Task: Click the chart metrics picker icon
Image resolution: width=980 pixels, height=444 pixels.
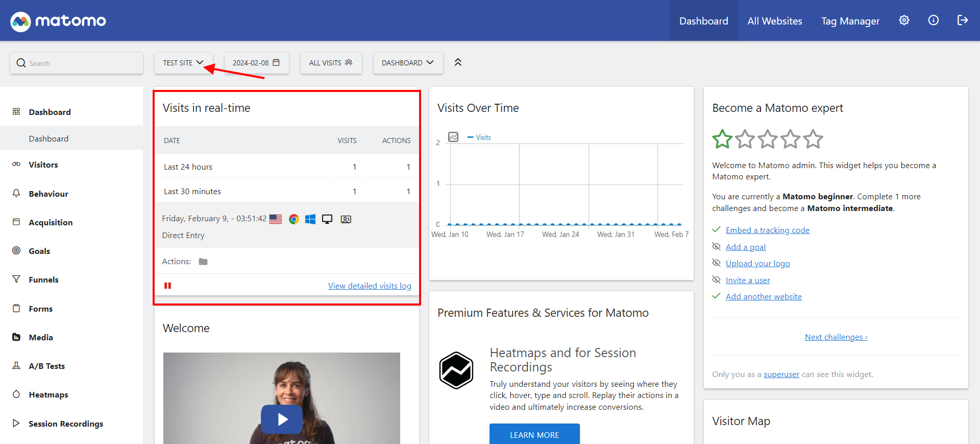Action: pos(453,137)
